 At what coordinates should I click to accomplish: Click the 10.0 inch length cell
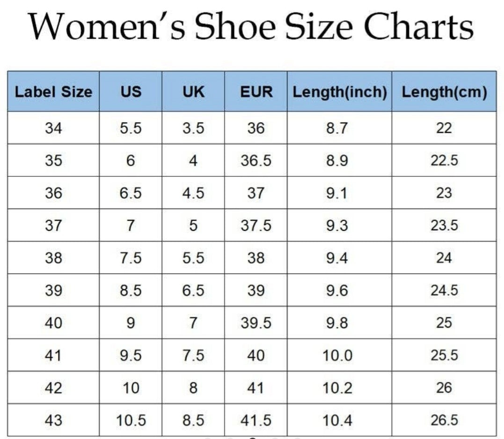pyautogui.click(x=337, y=356)
